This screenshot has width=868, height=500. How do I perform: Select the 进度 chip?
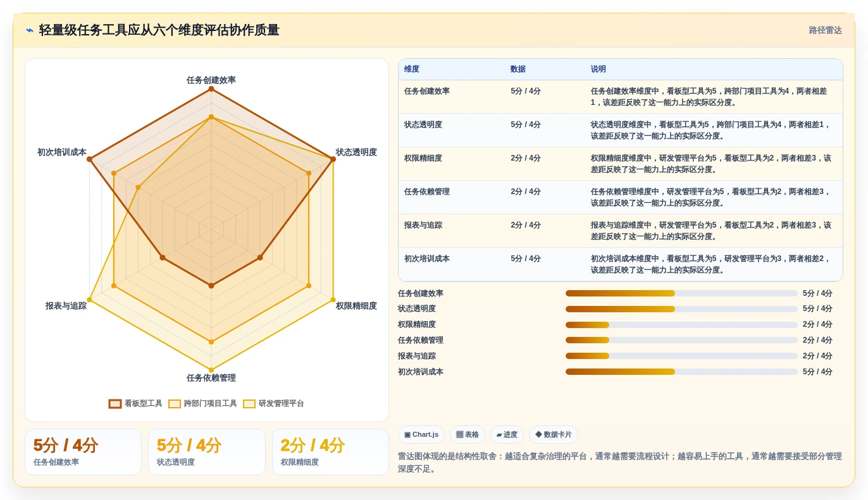tap(507, 434)
